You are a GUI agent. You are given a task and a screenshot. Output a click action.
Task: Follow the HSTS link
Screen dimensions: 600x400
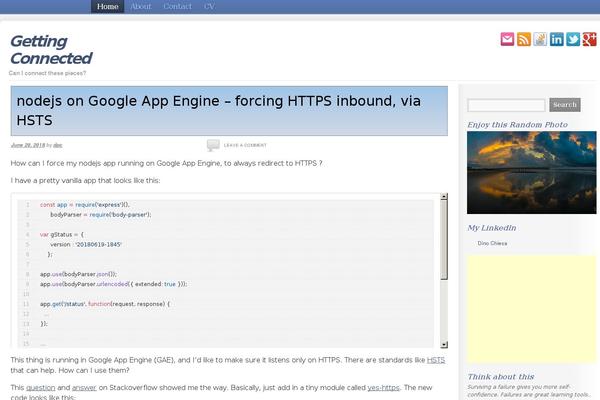436,360
